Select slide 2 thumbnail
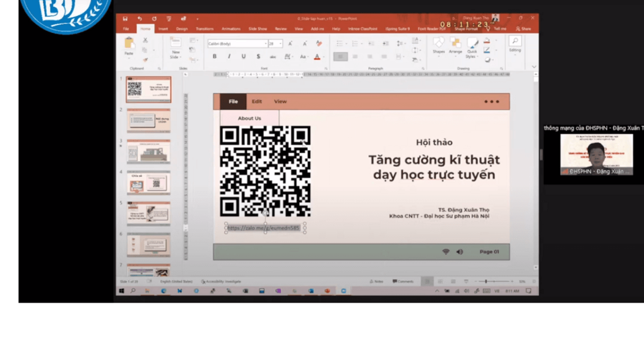This screenshot has width=644, height=357. pyautogui.click(x=148, y=121)
